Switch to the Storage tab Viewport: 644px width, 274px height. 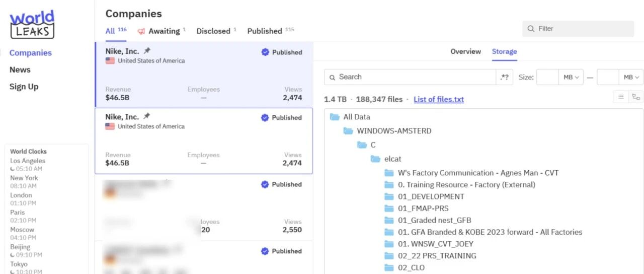pos(504,51)
